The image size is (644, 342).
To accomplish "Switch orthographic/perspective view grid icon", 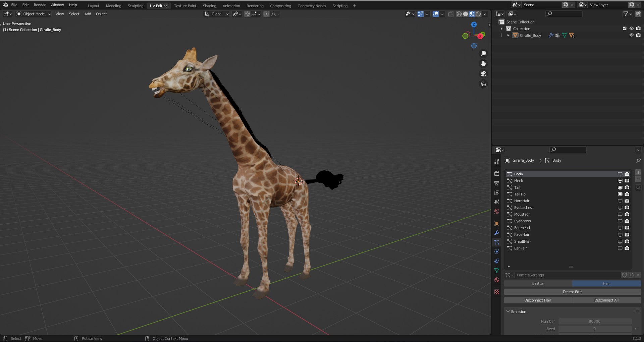I will coord(483,84).
